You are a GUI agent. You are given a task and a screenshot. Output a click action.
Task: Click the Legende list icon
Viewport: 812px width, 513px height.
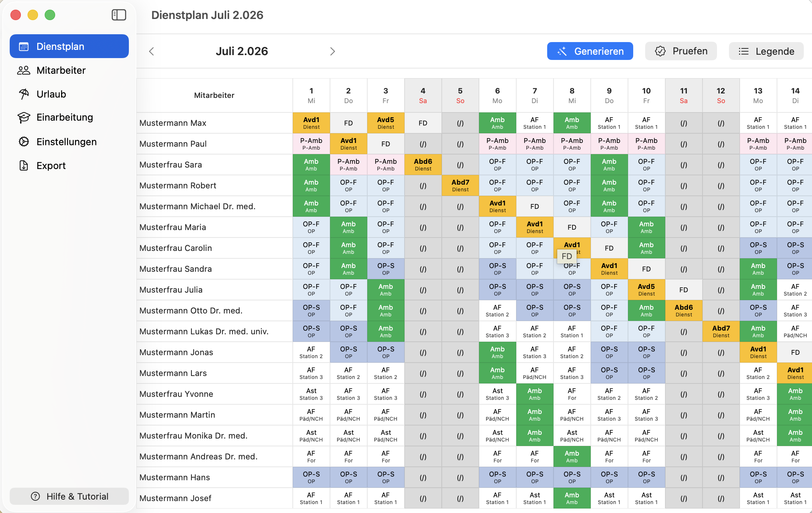(743, 51)
